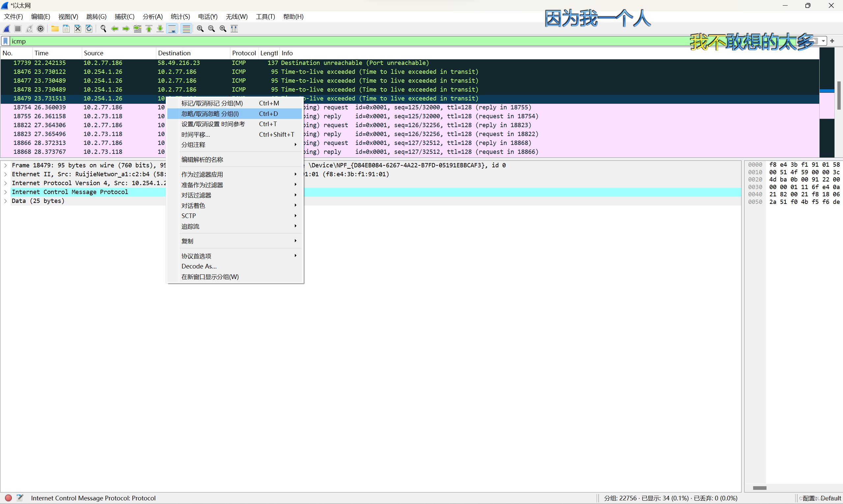Open the display filter history dropdown

[824, 41]
